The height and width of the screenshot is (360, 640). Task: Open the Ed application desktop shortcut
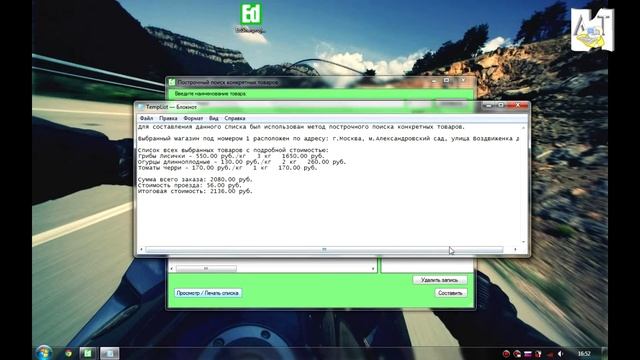(x=251, y=18)
